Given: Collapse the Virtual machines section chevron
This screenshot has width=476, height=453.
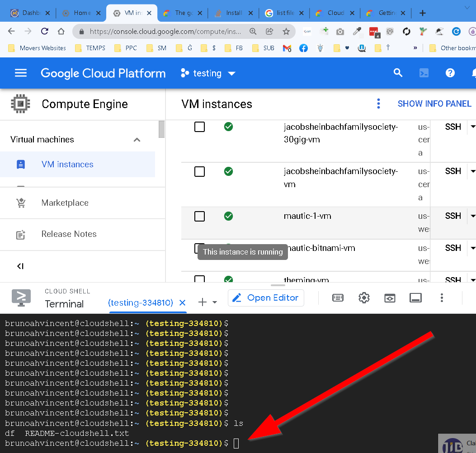Looking at the screenshot, I should click(x=137, y=140).
